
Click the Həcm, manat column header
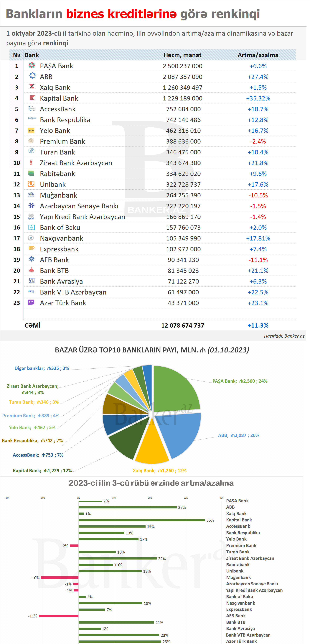coord(182,55)
